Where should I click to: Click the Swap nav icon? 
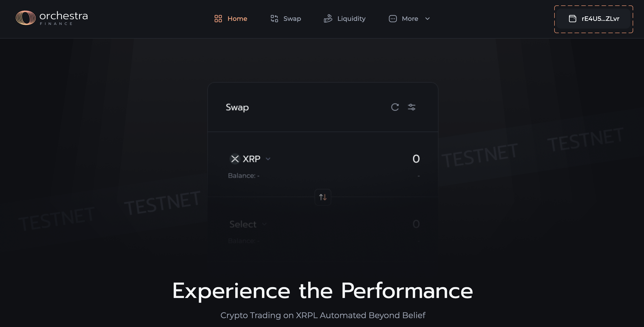(x=274, y=19)
